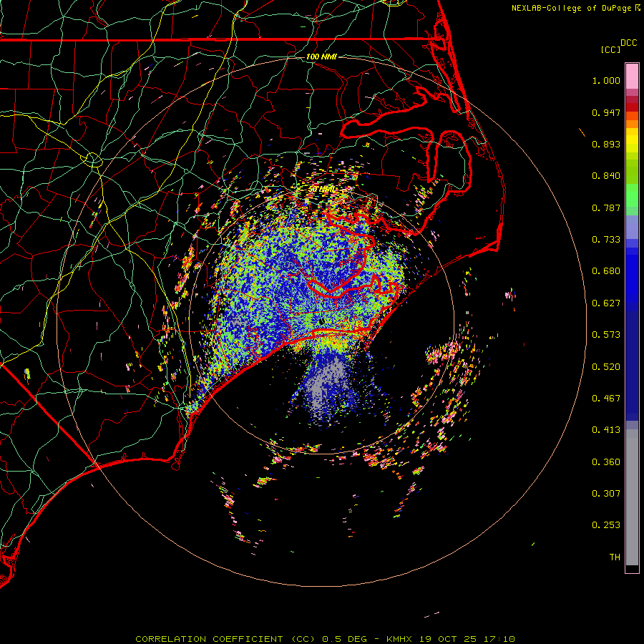The height and width of the screenshot is (644, 644).
Task: Select the 0.680 scale value
Action: pos(606,271)
